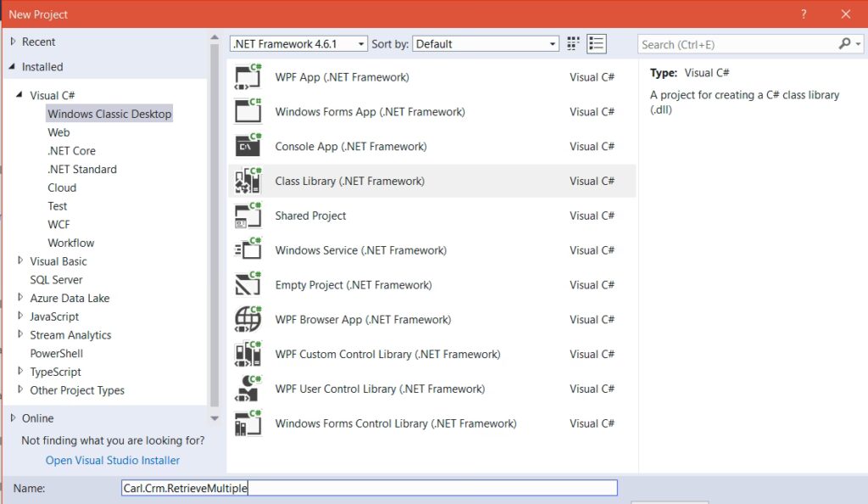This screenshot has width=868, height=504.
Task: Click the WPF App template icon
Action: tap(248, 77)
